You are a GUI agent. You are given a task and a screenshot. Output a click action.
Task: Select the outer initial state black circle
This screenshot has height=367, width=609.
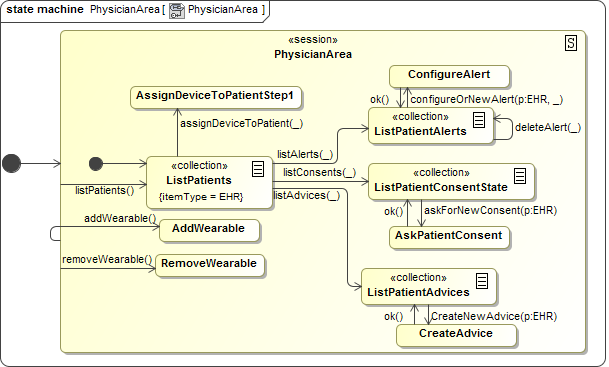pos(12,163)
